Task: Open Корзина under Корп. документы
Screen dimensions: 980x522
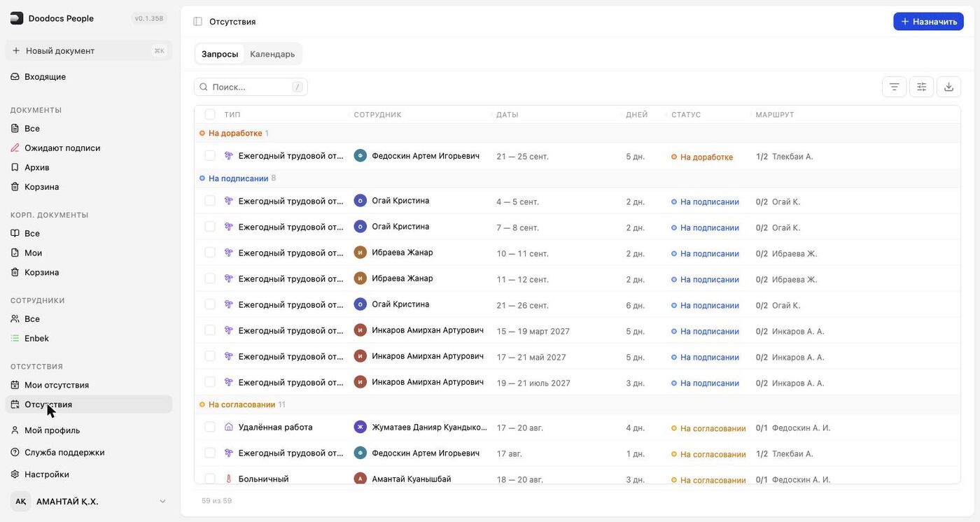Action: [x=88, y=272]
